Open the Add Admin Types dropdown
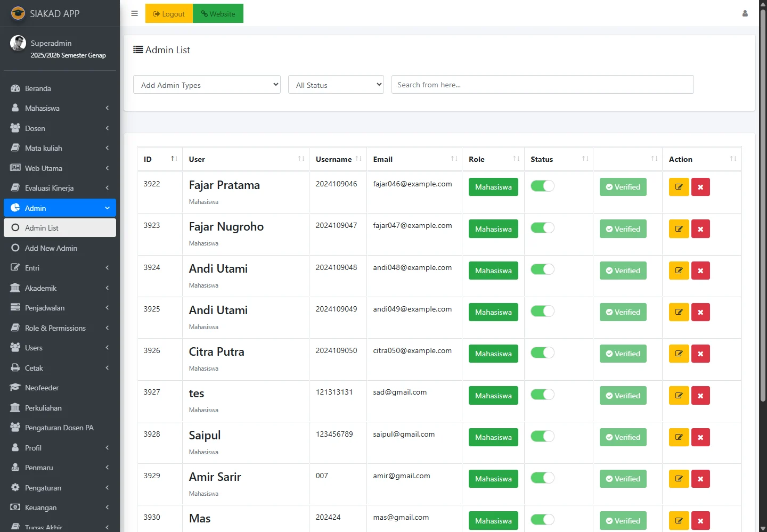The image size is (767, 532). [207, 85]
